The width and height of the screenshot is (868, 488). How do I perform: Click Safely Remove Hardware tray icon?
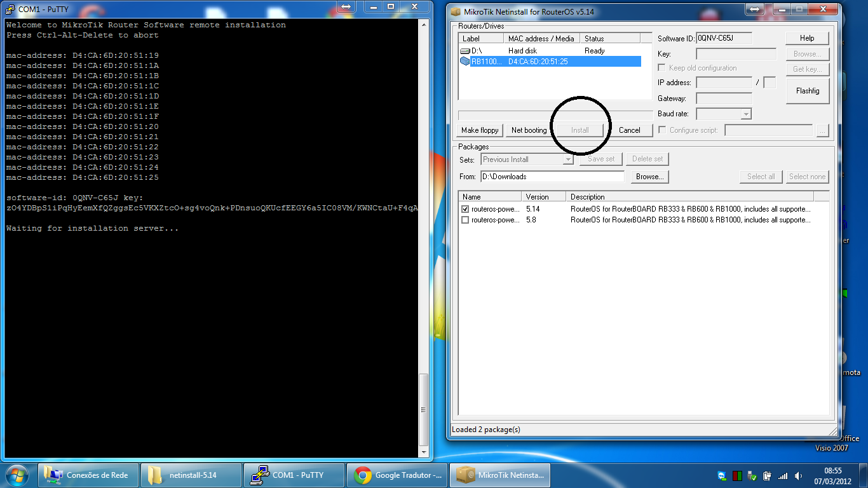coord(752,475)
